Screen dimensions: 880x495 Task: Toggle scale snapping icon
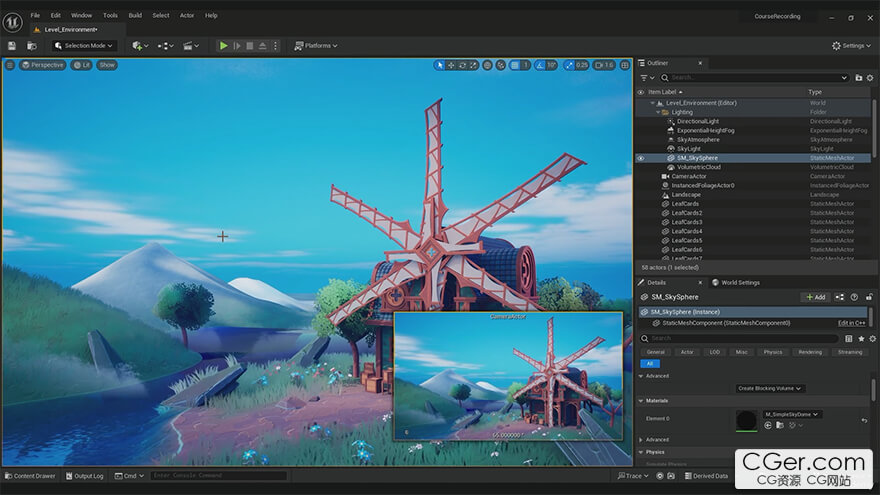pyautogui.click(x=569, y=65)
